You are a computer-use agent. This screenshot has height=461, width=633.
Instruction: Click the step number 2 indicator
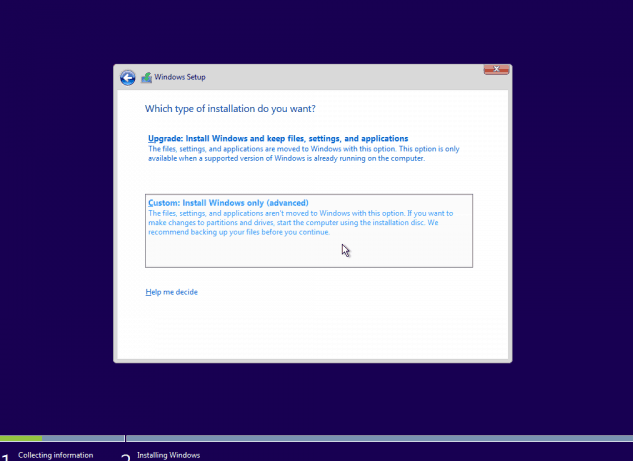pyautogui.click(x=126, y=457)
